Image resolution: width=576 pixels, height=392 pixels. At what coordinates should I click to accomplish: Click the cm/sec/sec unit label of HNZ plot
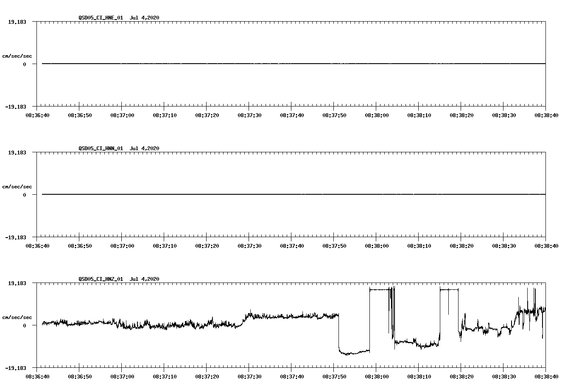point(17,317)
